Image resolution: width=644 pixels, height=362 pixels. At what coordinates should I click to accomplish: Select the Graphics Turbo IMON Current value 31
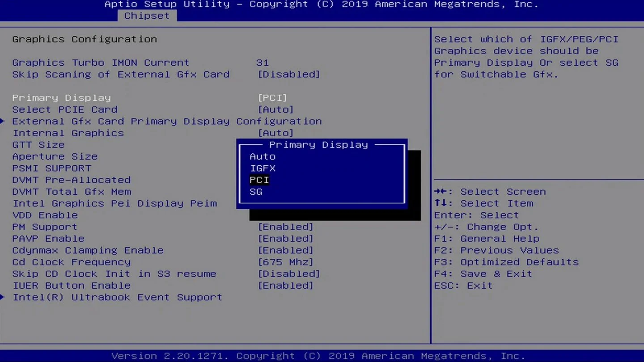tap(263, 63)
